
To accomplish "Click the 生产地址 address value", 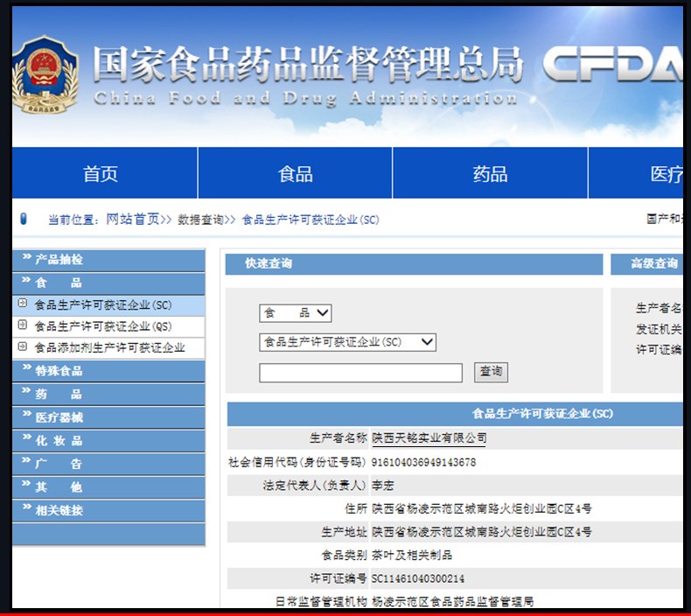I will coord(481,532).
